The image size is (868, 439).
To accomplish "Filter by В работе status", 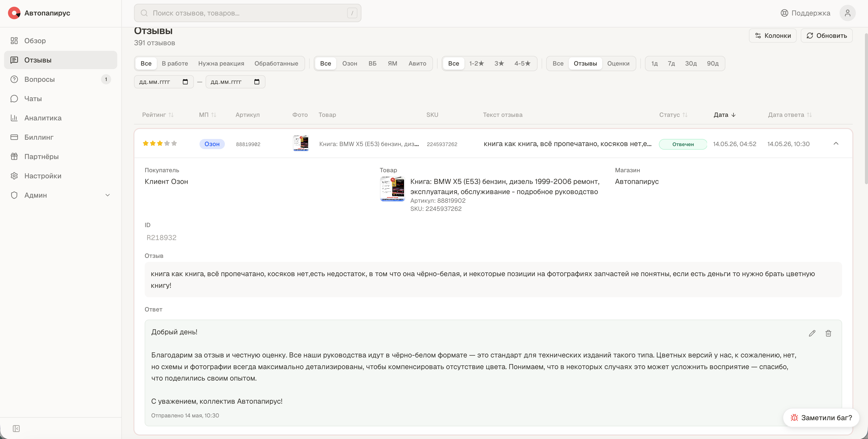I will [175, 64].
